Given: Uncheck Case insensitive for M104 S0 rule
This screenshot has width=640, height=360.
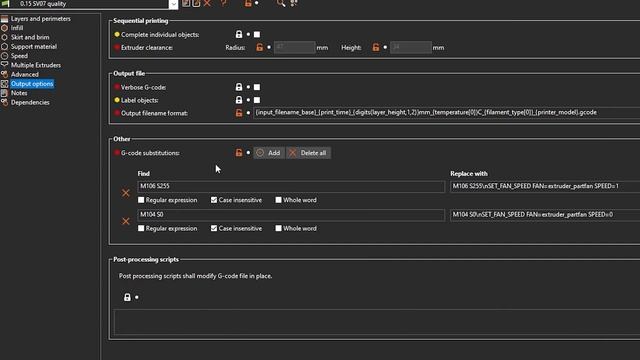Looking at the screenshot, I should tap(214, 229).
